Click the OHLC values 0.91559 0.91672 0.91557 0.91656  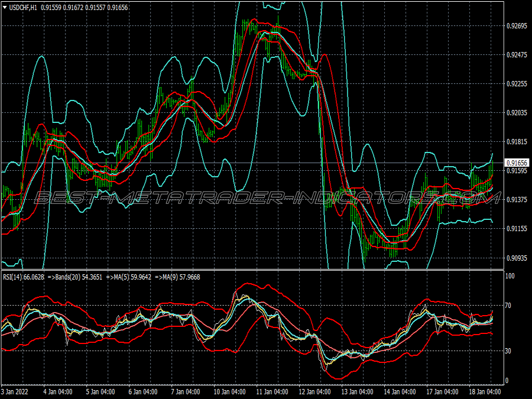click(x=85, y=8)
